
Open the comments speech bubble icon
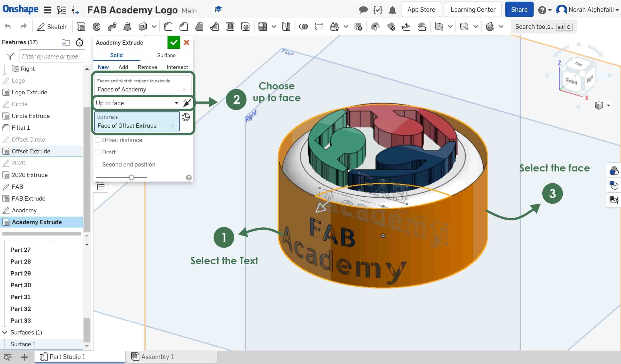(363, 10)
